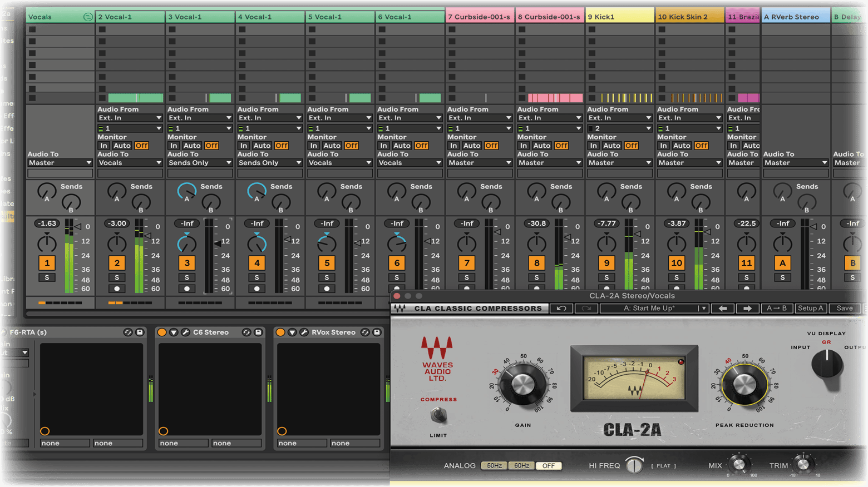Unfold the RVox Stereo device parameters triangle
The image size is (868, 487).
tap(292, 332)
